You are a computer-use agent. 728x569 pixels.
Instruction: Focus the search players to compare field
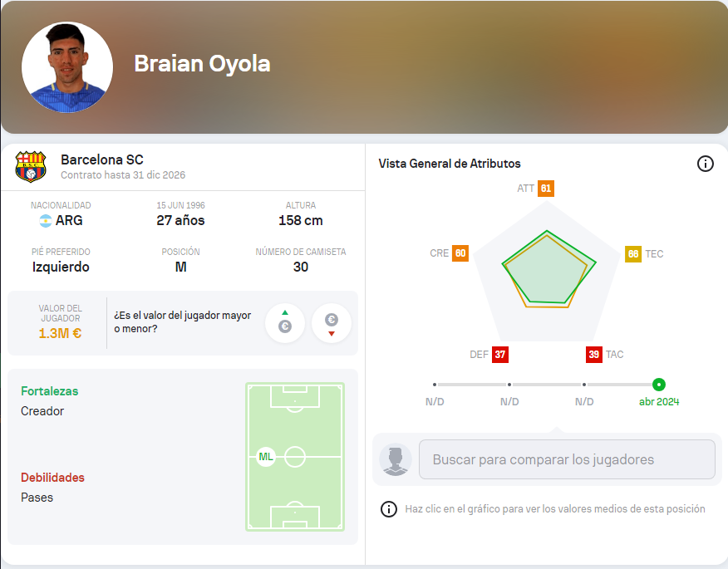tap(567, 459)
